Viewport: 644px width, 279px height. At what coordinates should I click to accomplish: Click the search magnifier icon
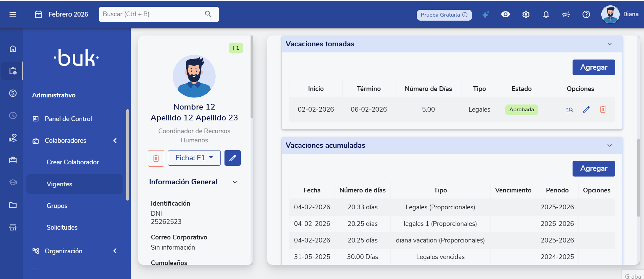pos(208,14)
